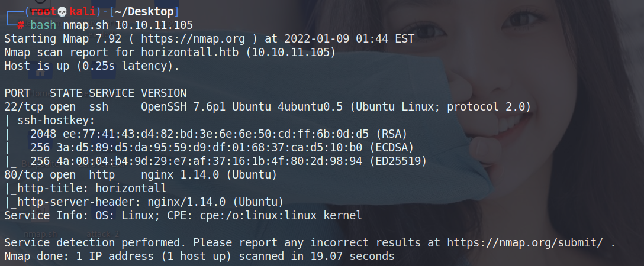Image resolution: width=644 pixels, height=266 pixels.
Task: Select the ED25519 hostkey fingerprint line
Action: (x=228, y=161)
